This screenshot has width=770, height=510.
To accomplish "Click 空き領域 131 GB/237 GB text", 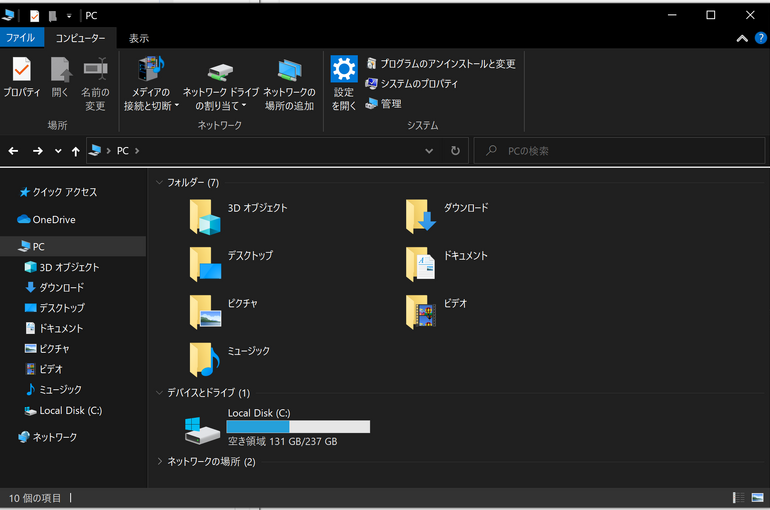I will (x=282, y=441).
